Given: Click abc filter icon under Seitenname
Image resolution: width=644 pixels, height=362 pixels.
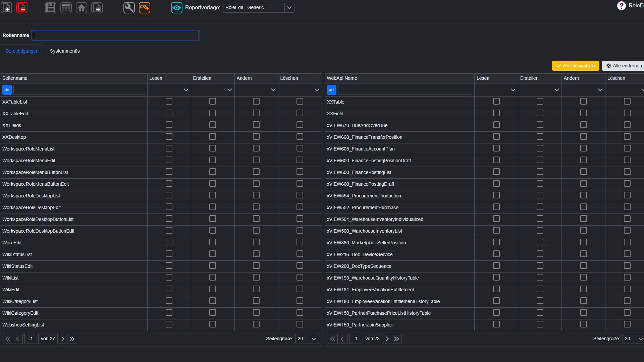Looking at the screenshot, I should click(x=7, y=90).
